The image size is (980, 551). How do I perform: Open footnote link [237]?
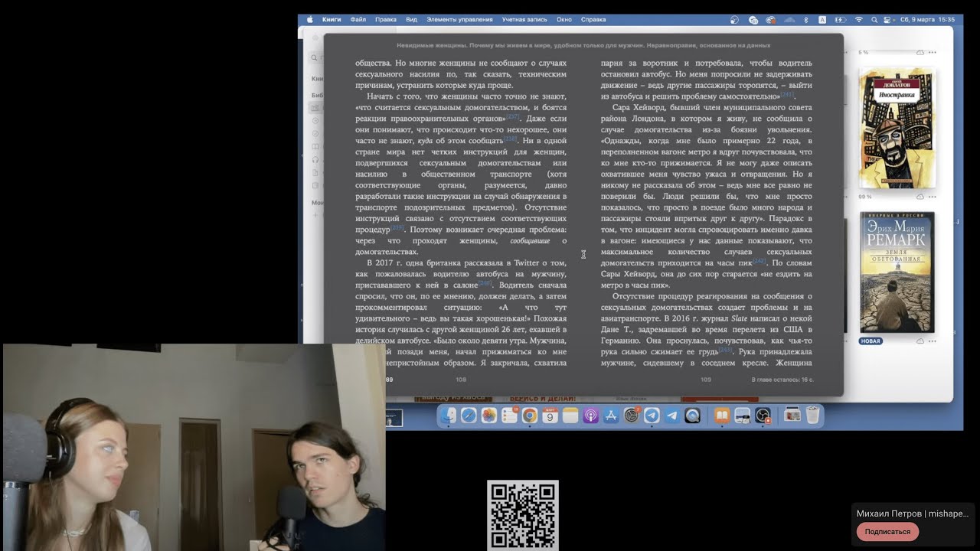(x=513, y=117)
